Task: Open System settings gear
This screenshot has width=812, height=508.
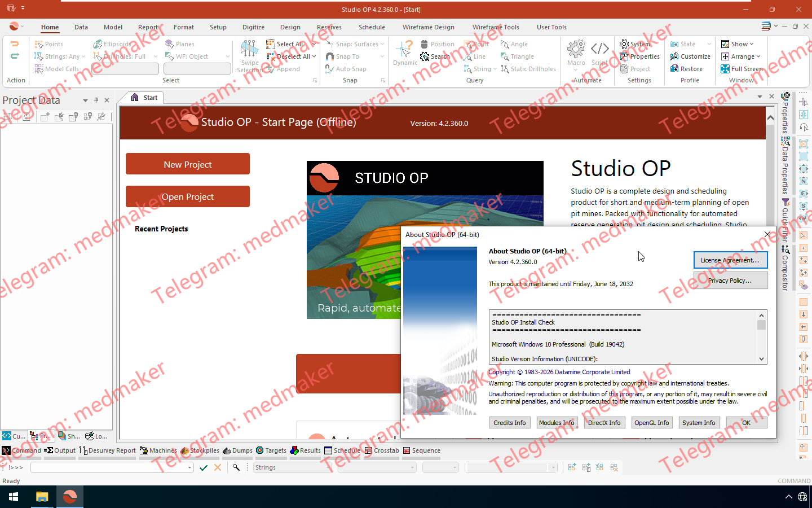Action: tap(624, 44)
